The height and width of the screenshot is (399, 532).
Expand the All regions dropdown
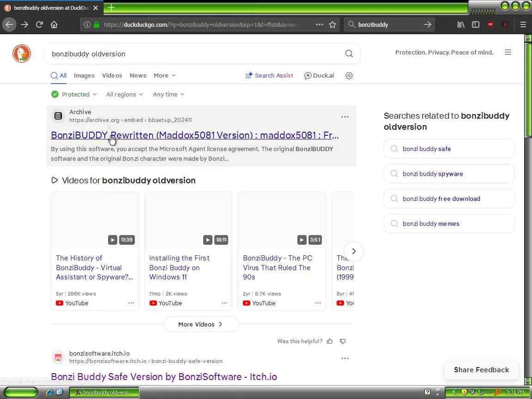tap(125, 94)
